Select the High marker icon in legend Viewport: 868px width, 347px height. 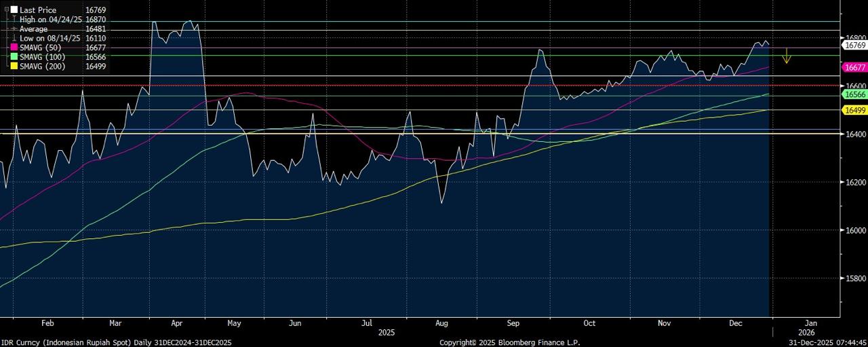(x=14, y=20)
